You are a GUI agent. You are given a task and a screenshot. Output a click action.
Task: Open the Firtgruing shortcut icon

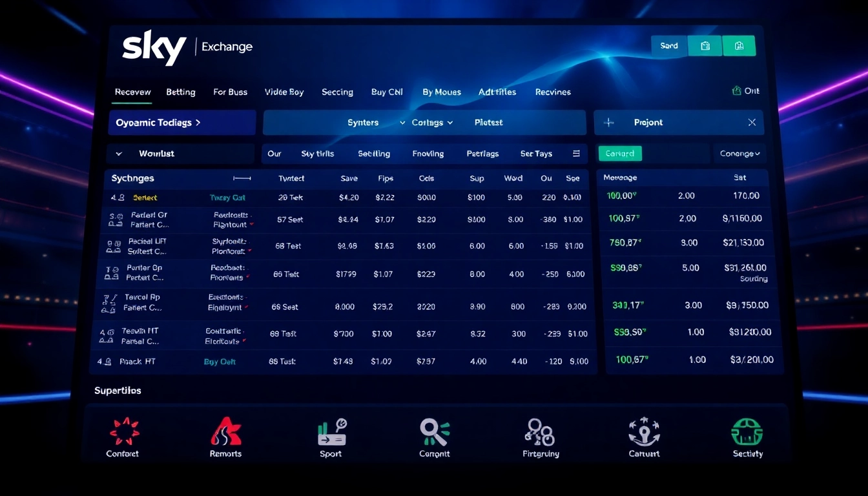540,432
